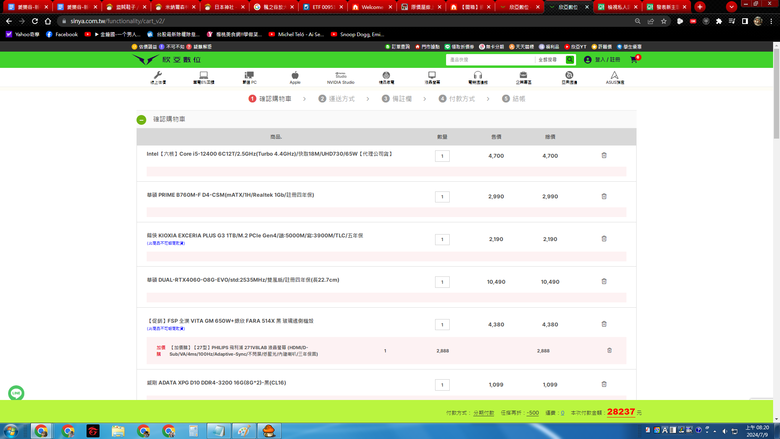The image size is (780, 439).
Task: Delete the PRIME B760M-F D4-CSM cart item
Action: click(604, 196)
